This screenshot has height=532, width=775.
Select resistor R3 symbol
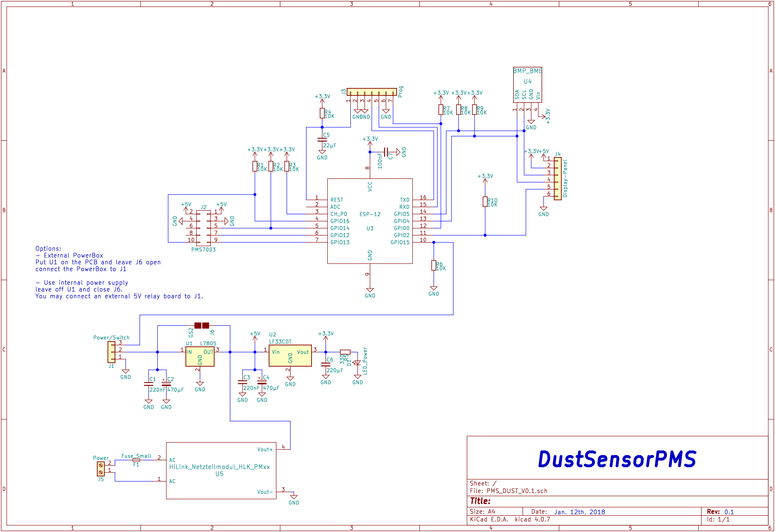point(287,166)
